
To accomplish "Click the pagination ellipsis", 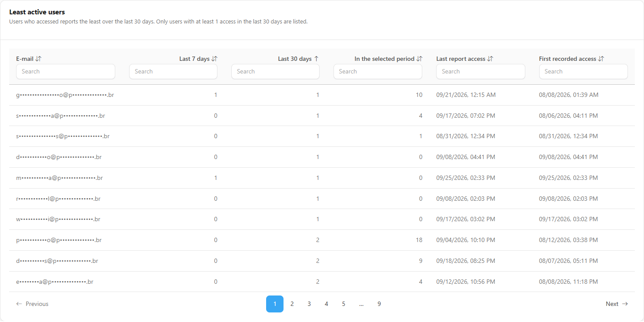I will tap(361, 304).
